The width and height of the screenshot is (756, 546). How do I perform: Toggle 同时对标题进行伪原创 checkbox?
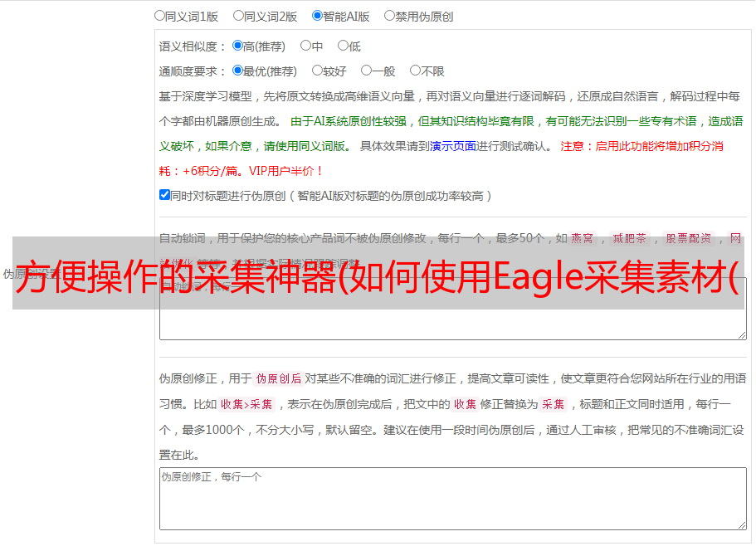pyautogui.click(x=164, y=195)
